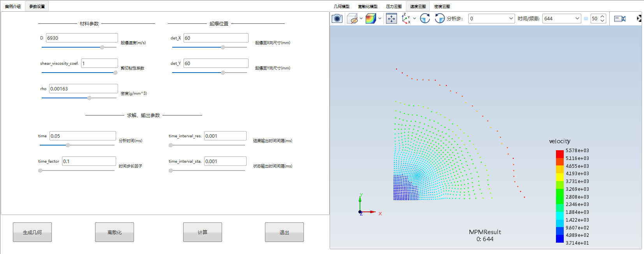Increase the spinbox value of 50

tap(602, 16)
